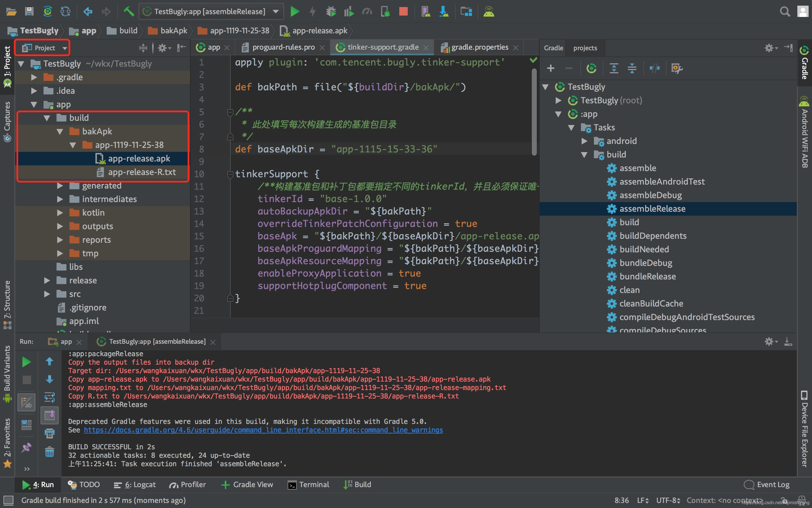The width and height of the screenshot is (812, 508).
Task: Click the Make Project hammer icon
Action: [129, 12]
